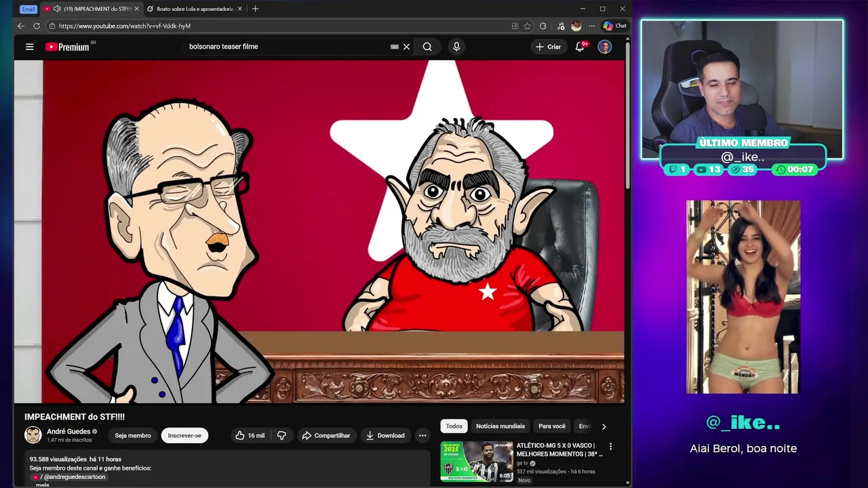This screenshot has height=488, width=868.
Task: Click the video title IMPEACHMENT do STF!!!!
Action: (x=75, y=417)
